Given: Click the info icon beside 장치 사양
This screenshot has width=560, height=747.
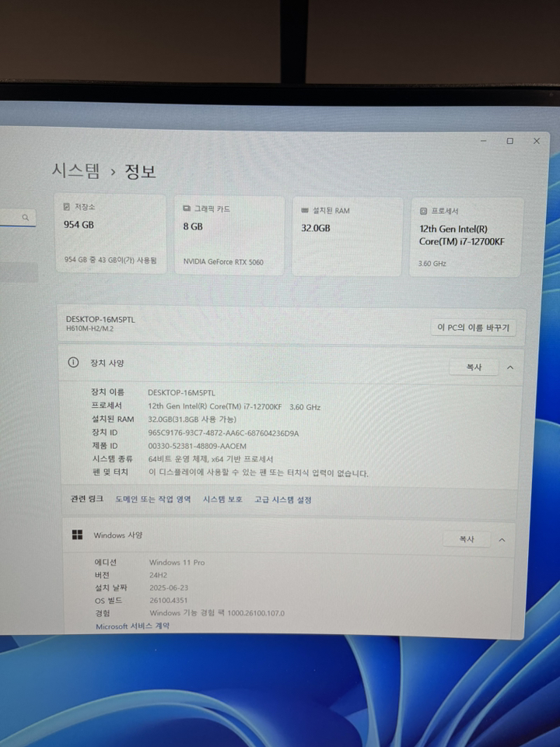Looking at the screenshot, I should tap(74, 363).
